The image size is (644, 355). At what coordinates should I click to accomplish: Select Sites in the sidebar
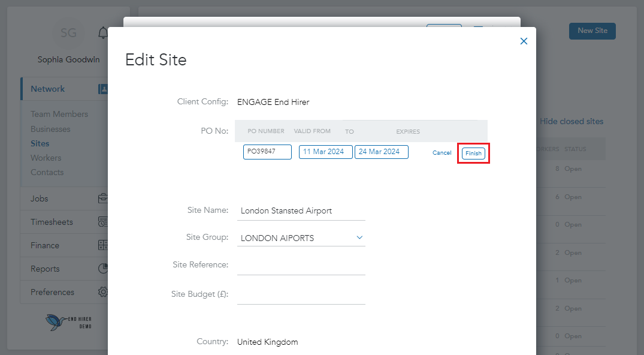point(40,143)
